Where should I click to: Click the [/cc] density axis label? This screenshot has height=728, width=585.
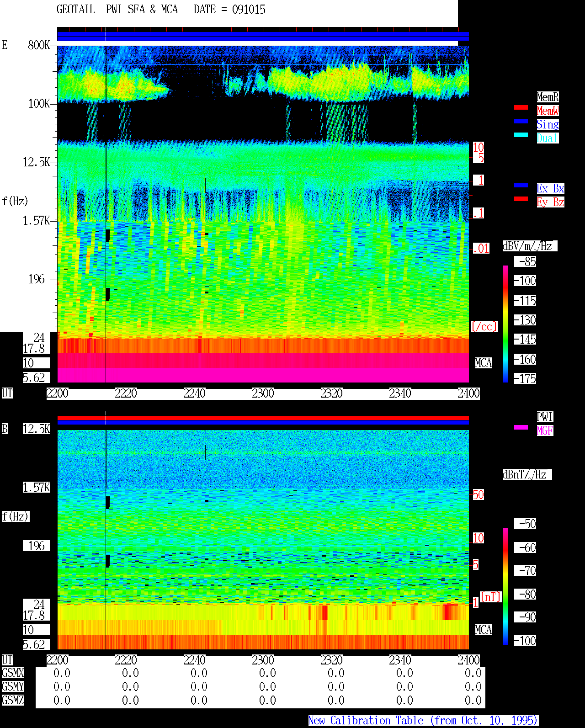coord(484,326)
